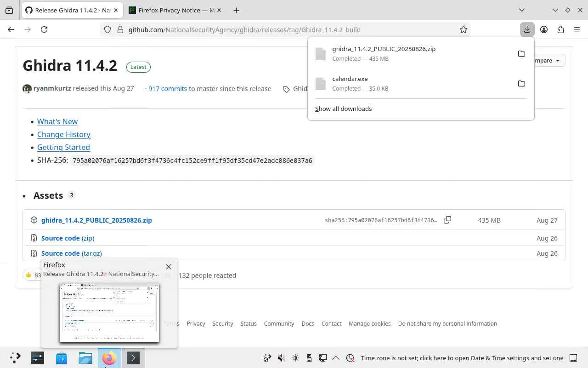Launch System Settings from the taskbar
Image resolution: width=588 pixels, height=368 pixels.
[38, 358]
